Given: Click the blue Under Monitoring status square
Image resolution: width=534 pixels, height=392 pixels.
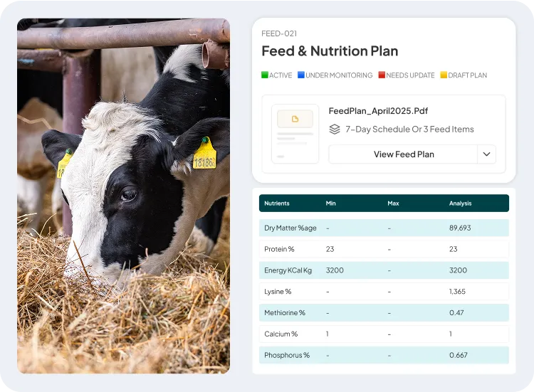Looking at the screenshot, I should [301, 75].
